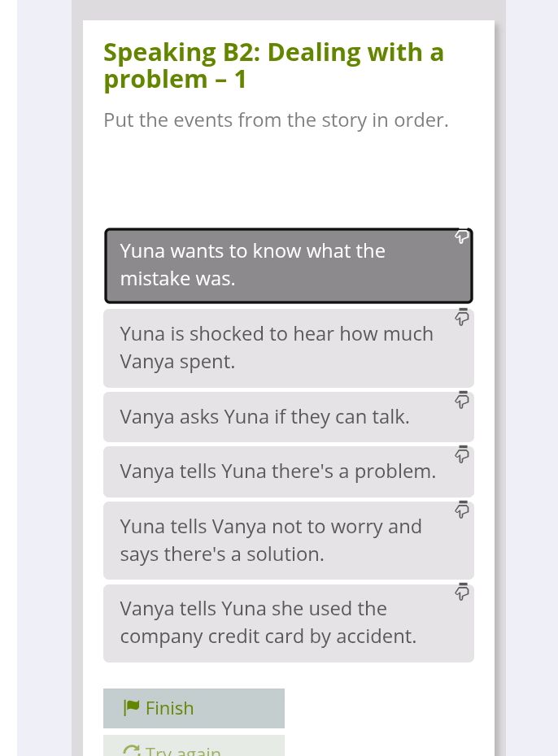Click the move icon on "Yuna is shocked" card
Viewport: 558px width, 756px height.
pyautogui.click(x=461, y=317)
